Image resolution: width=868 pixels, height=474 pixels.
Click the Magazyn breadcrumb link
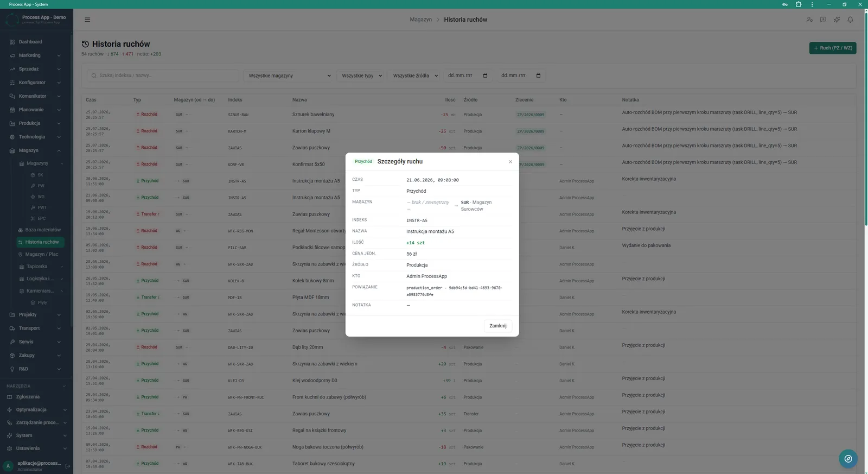click(420, 20)
